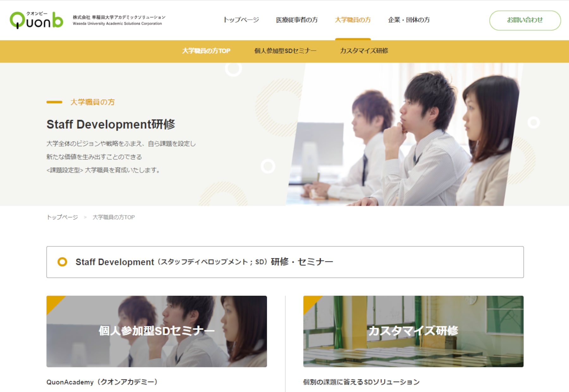Click the お問い合わせ contact button
569x392 pixels.
pos(525,20)
